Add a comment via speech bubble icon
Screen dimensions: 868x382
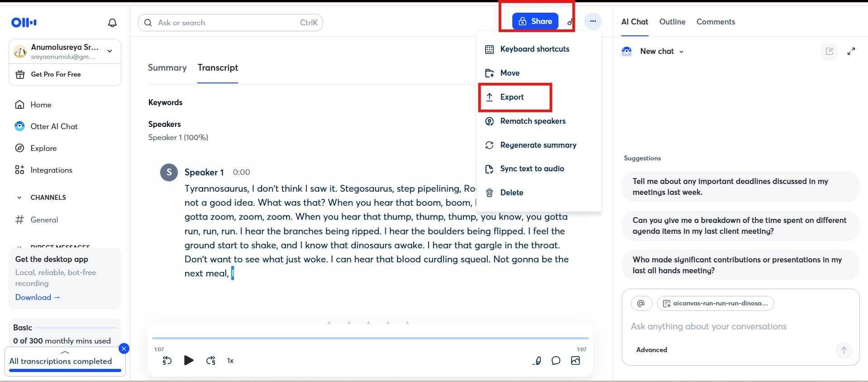[x=556, y=361]
